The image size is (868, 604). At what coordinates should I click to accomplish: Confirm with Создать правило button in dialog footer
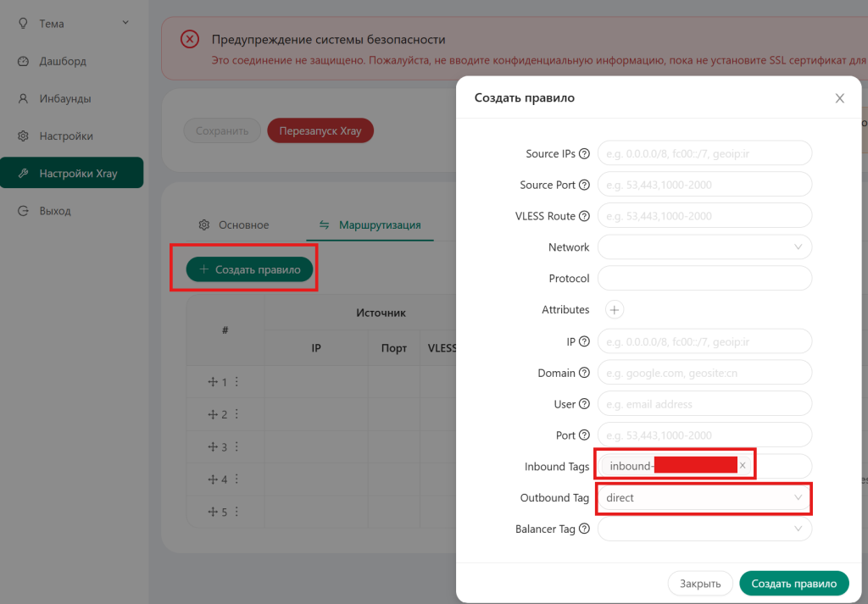pyautogui.click(x=793, y=584)
